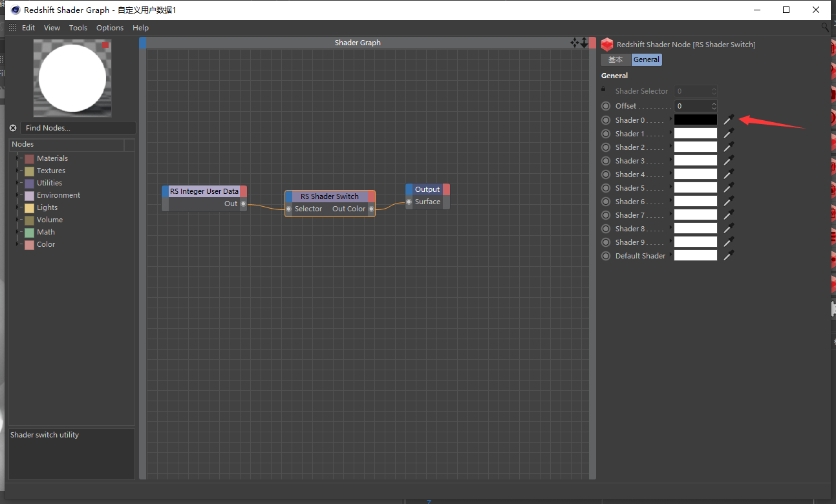Open the black Shader 0 color swatch

[x=696, y=120]
